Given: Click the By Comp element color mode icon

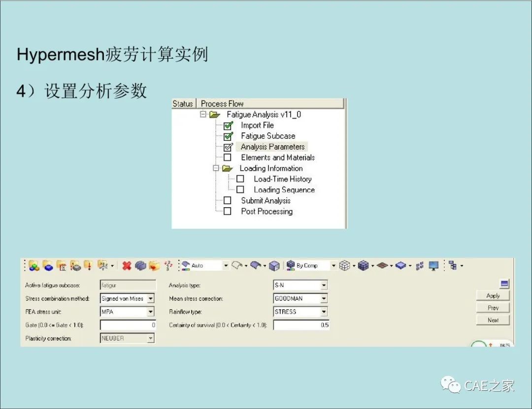Looking at the screenshot, I should tap(291, 266).
